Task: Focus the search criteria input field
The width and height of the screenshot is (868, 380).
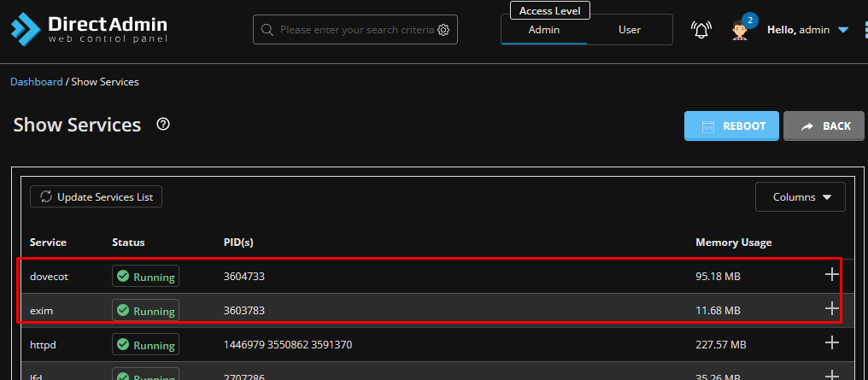Action: click(x=356, y=30)
